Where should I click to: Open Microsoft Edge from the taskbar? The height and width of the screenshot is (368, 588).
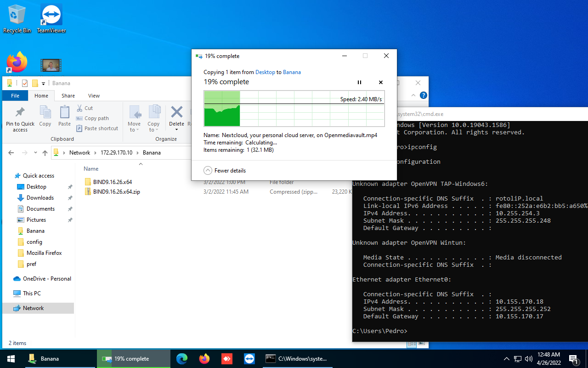click(x=182, y=358)
